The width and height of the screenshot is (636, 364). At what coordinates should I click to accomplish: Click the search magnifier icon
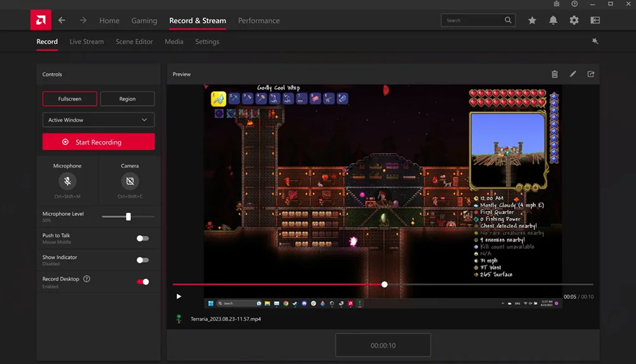tap(508, 20)
